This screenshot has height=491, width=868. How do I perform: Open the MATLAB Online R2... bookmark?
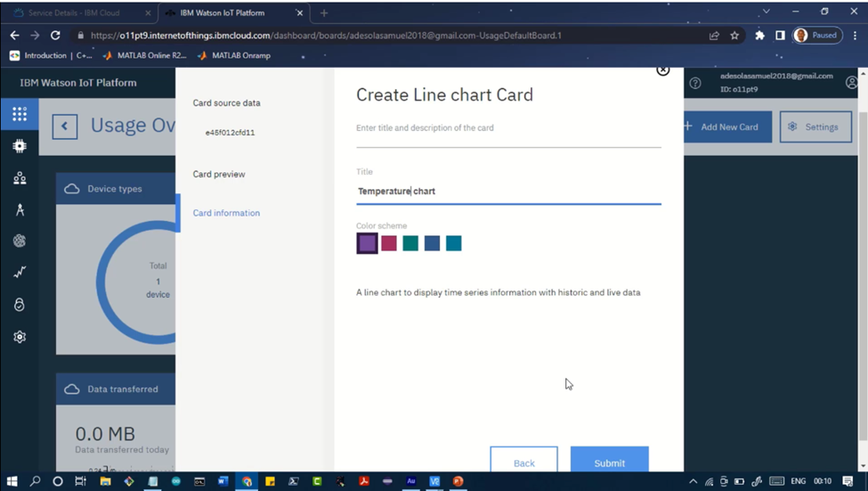click(x=145, y=55)
